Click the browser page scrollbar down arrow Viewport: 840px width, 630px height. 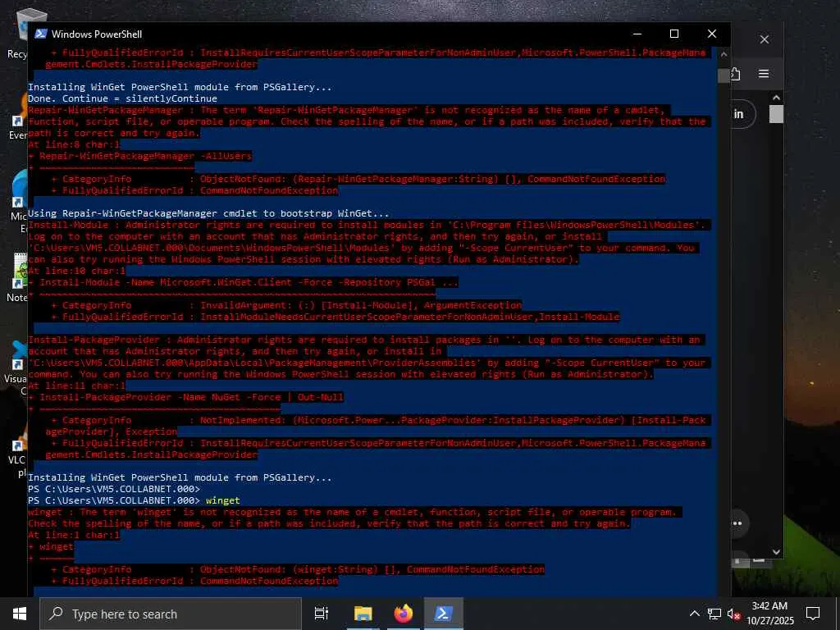tap(776, 552)
